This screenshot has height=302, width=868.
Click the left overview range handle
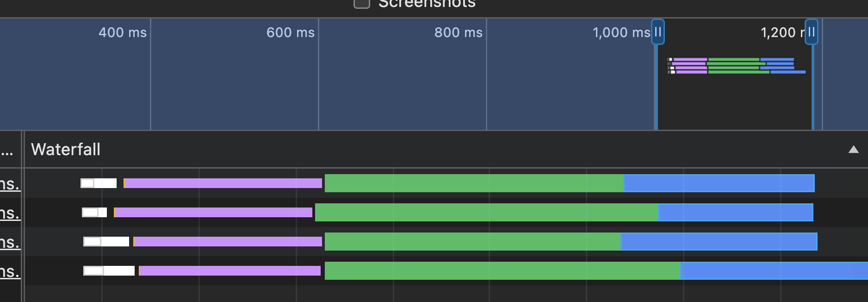tap(658, 32)
